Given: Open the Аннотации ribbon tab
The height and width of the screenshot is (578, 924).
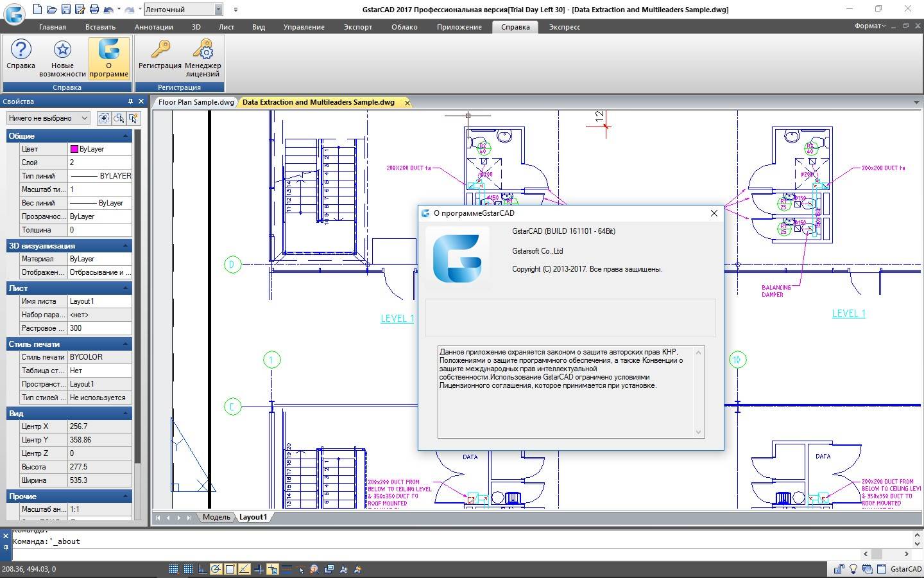Looking at the screenshot, I should click(154, 27).
